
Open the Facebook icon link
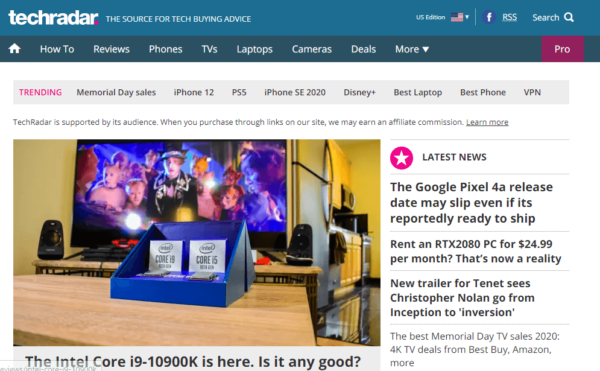pyautogui.click(x=489, y=17)
